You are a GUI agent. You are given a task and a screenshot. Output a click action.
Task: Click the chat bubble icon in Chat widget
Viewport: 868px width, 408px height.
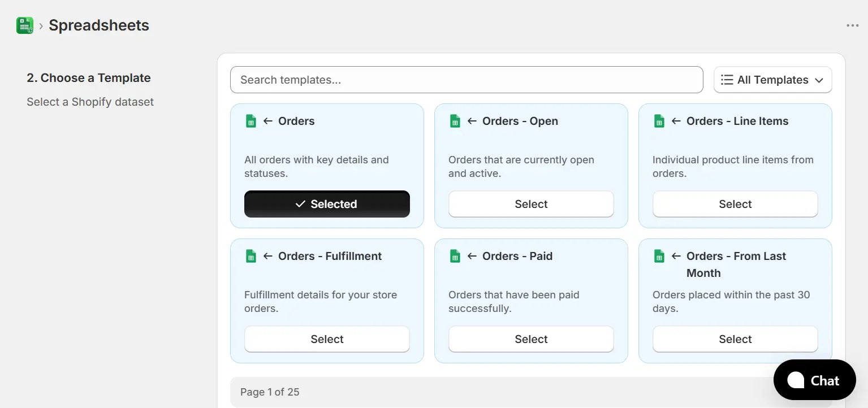click(x=796, y=380)
